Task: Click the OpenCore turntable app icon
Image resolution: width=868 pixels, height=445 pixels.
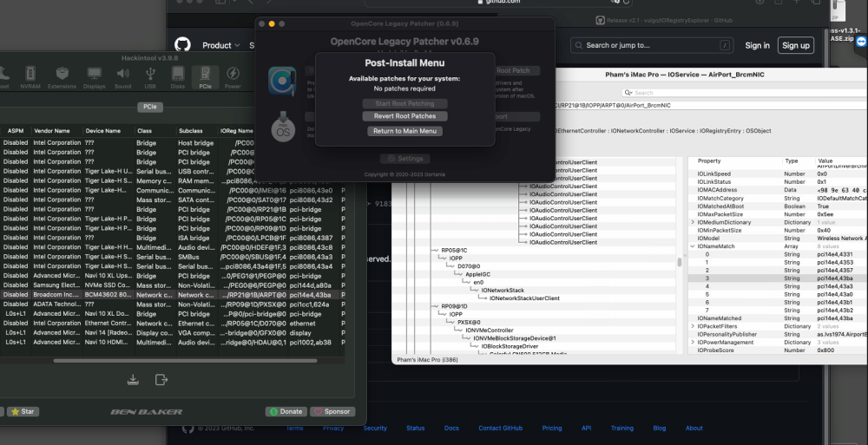Action: (x=282, y=81)
